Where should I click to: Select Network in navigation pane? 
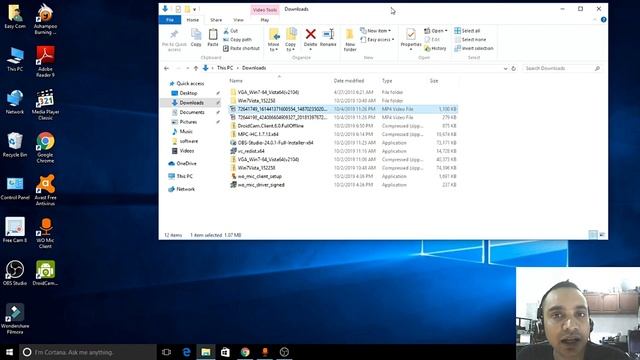coord(185,189)
